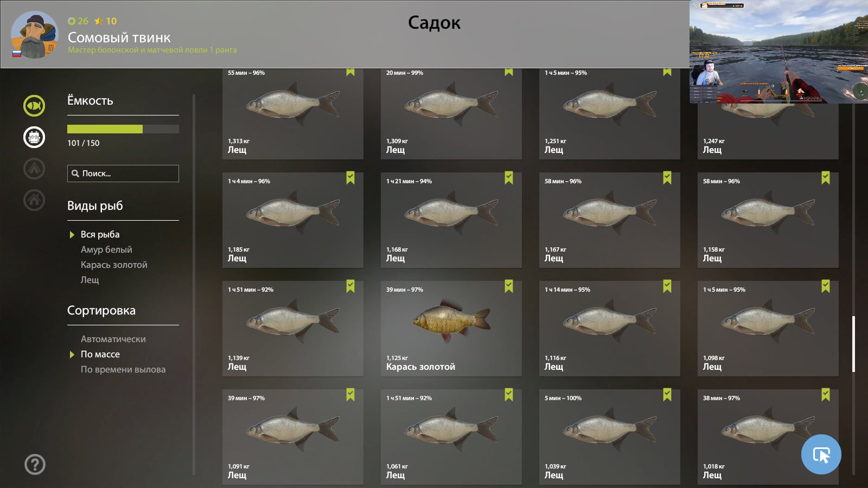Click the player avatar portrait

point(34,35)
